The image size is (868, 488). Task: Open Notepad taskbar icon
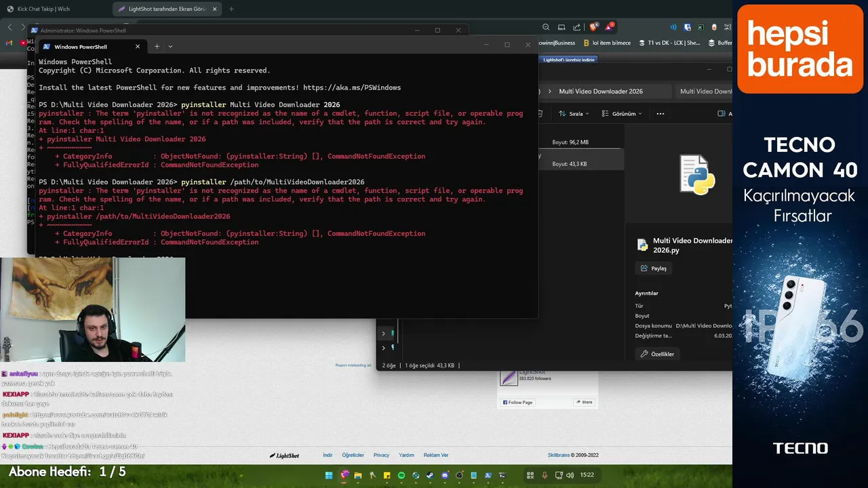[x=473, y=476]
